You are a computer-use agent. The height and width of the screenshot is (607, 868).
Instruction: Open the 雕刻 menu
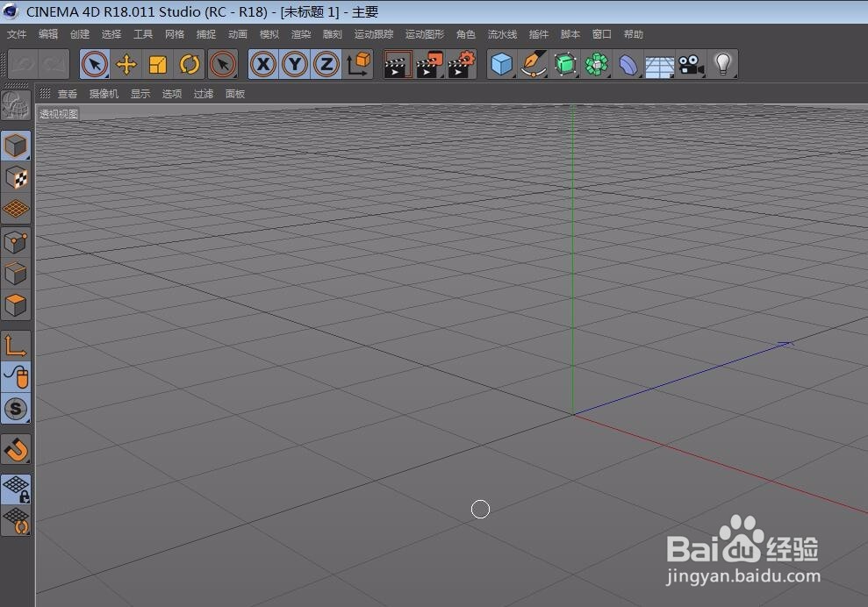[x=333, y=34]
